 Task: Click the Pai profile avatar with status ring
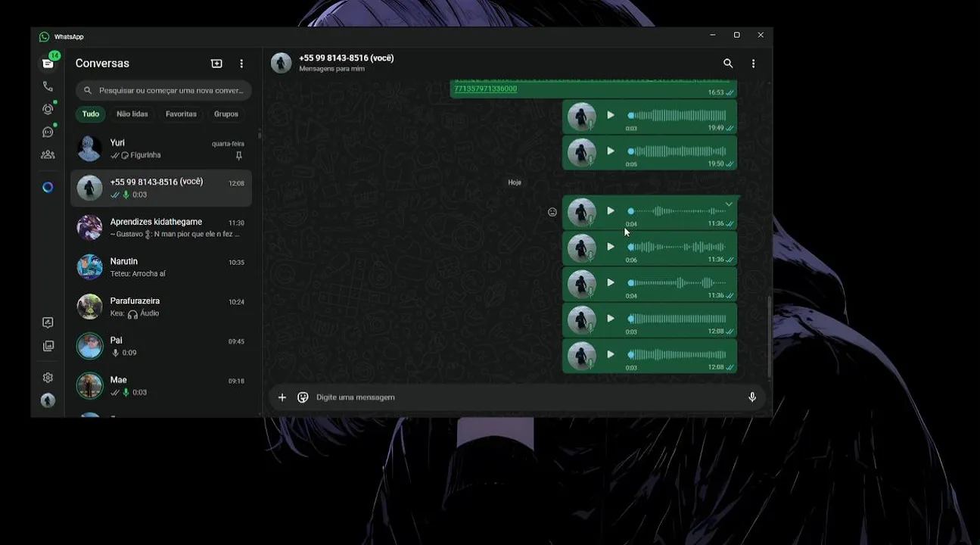click(x=89, y=346)
